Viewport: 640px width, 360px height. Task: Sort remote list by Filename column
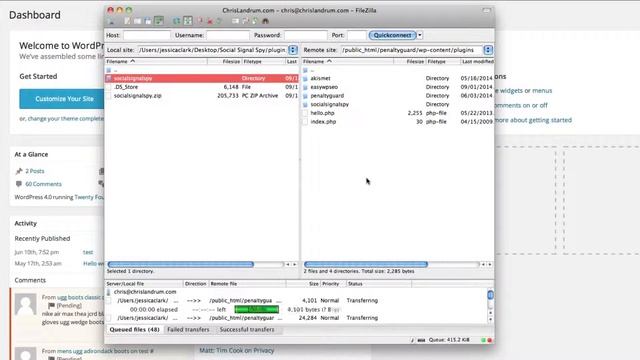click(347, 61)
